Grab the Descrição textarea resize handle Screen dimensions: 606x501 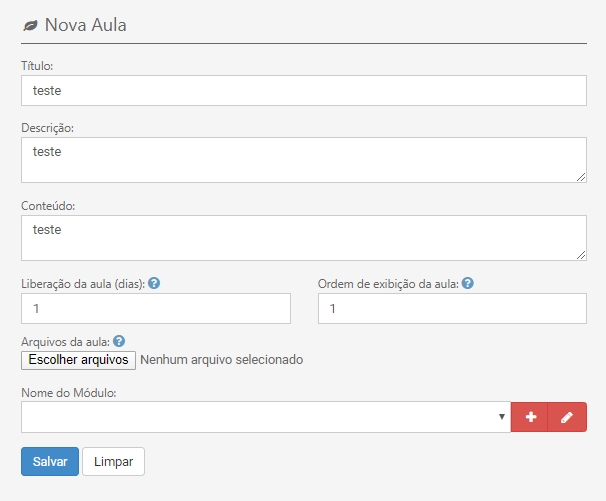coord(580,177)
